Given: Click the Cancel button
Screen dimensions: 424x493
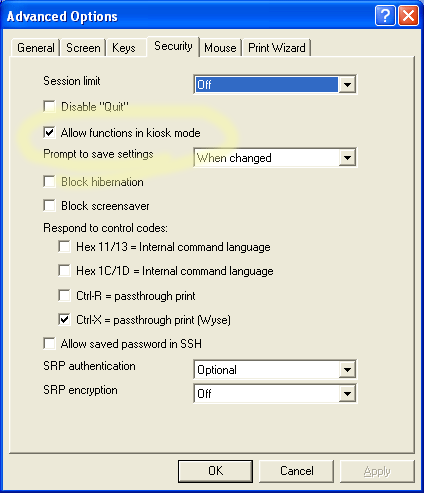Looking at the screenshot, I should point(297,471).
